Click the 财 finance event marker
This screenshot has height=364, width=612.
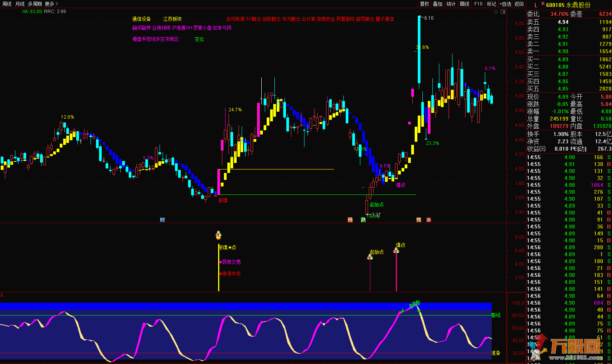[x=162, y=220]
